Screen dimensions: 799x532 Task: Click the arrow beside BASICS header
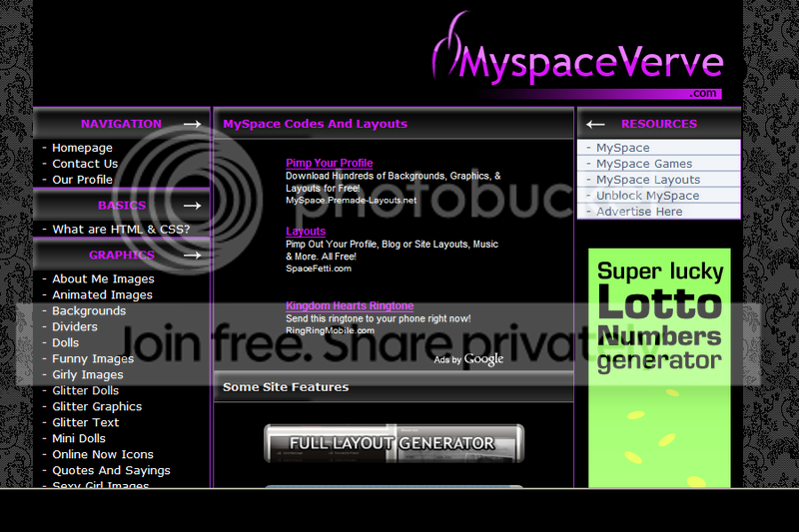tap(192, 206)
